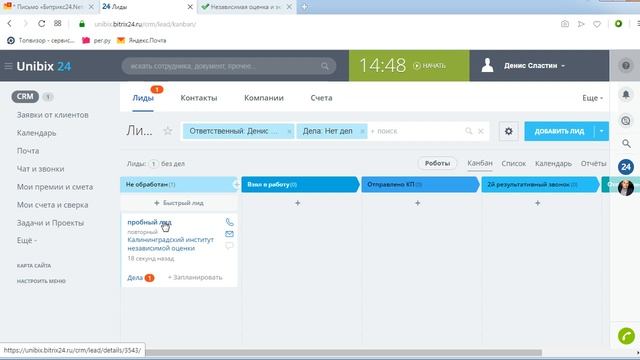Open the 'пробный лид' lead link
640x360 pixels.
pyautogui.click(x=149, y=222)
